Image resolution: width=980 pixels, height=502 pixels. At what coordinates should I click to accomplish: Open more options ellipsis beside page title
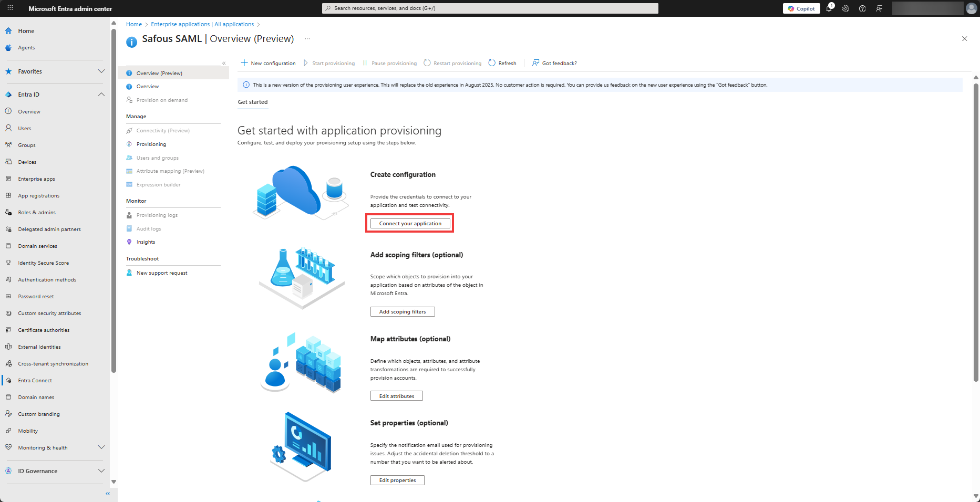[307, 39]
